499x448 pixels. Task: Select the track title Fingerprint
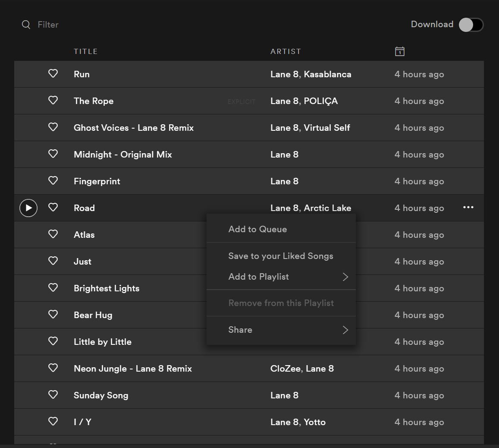[97, 181]
